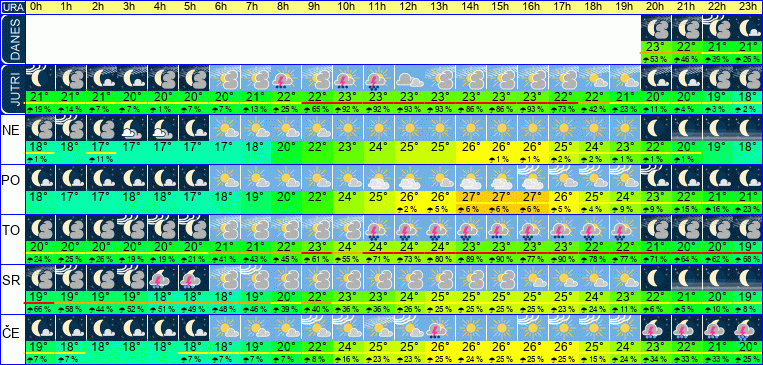The width and height of the screenshot is (763, 365).
Task: Click the thunderstorm icon at TO 14h
Action: coord(471,228)
